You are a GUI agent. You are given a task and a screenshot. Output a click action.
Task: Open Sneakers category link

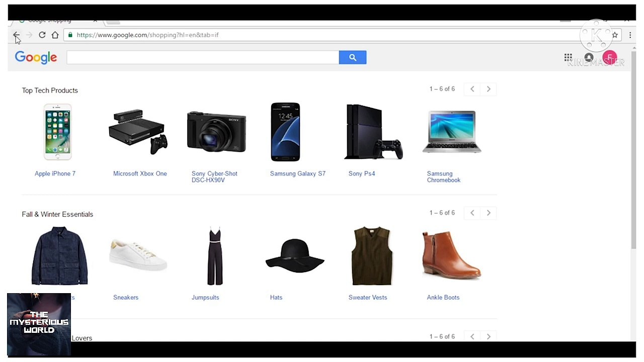pyautogui.click(x=126, y=298)
